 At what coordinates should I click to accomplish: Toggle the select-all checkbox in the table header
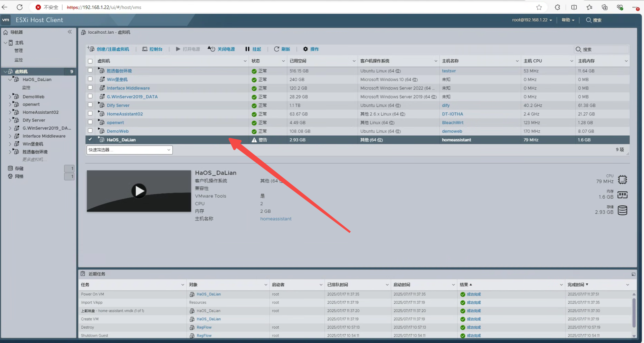90,61
